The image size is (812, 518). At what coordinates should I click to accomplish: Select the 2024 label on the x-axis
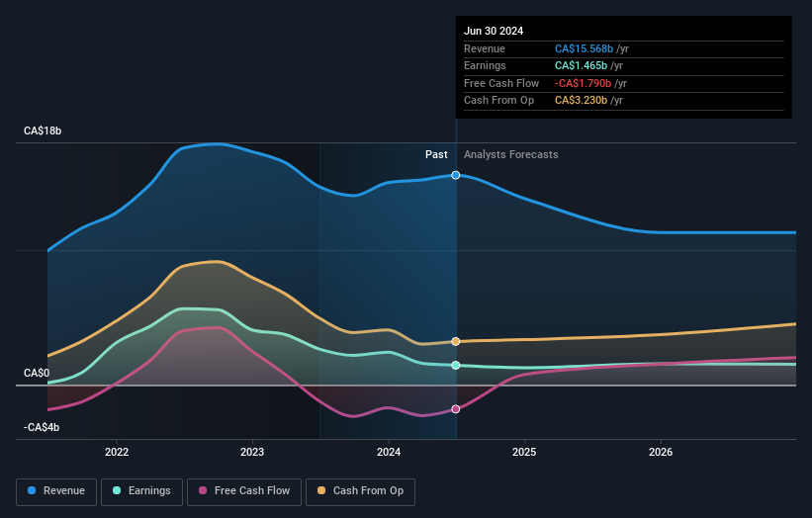(389, 453)
